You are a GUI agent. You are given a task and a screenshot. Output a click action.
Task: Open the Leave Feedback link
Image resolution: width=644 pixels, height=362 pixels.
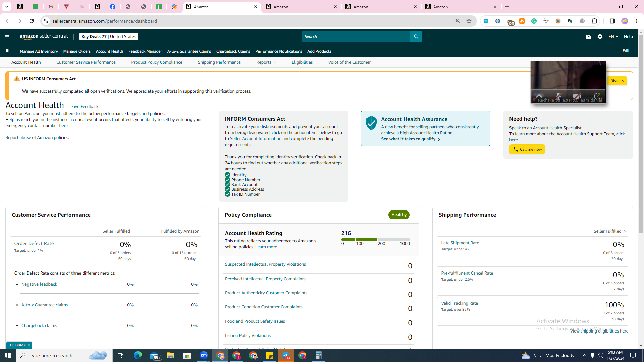coord(83,107)
